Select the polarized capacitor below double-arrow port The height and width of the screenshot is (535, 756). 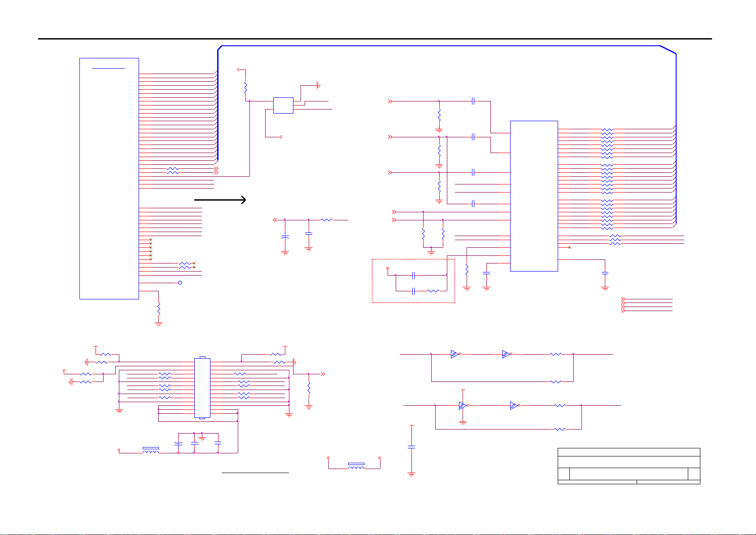(284, 237)
